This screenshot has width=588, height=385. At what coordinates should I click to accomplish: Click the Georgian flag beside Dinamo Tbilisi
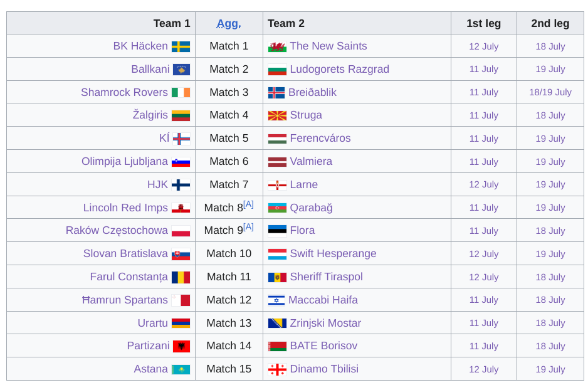[278, 369]
